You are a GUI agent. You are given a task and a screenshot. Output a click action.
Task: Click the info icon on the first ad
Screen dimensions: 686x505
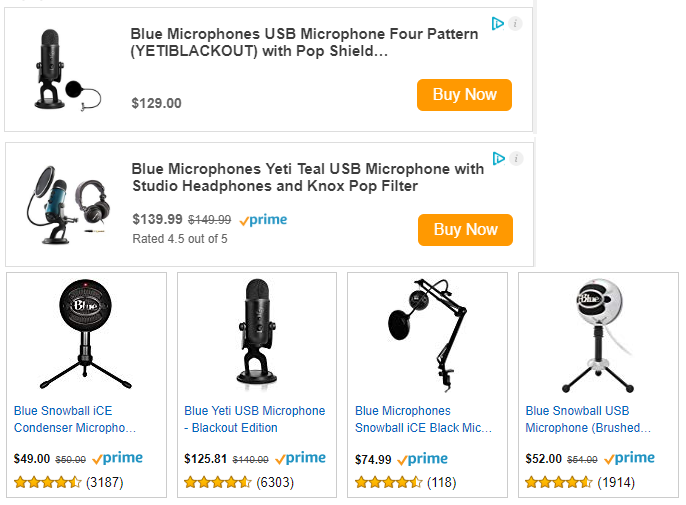pos(515,23)
